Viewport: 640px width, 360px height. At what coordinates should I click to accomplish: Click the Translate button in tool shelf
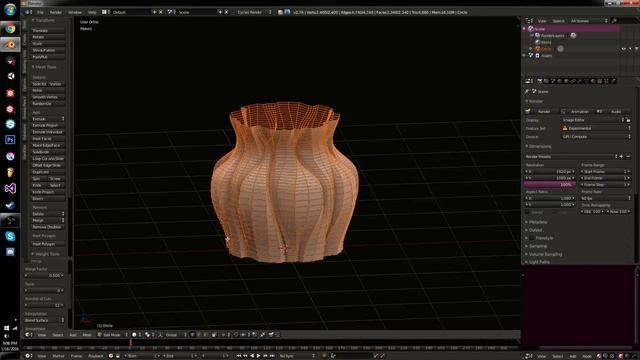[48, 31]
